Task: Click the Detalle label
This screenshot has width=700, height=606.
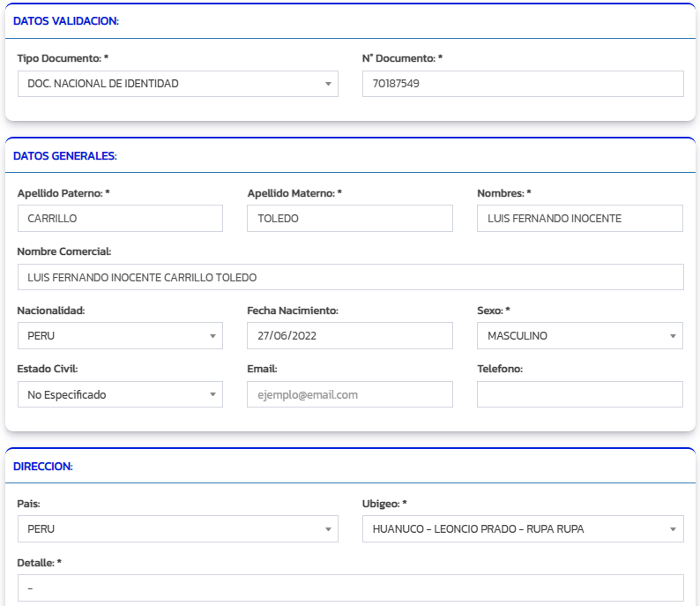Action: (x=39, y=563)
